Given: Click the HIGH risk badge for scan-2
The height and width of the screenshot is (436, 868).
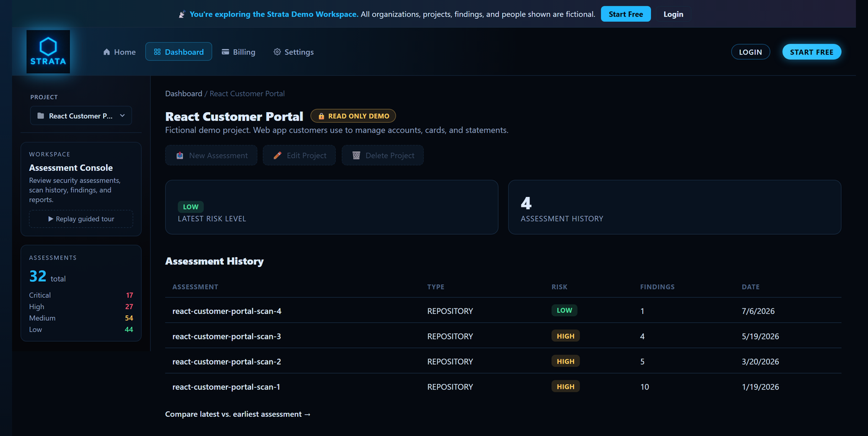Looking at the screenshot, I should (565, 361).
